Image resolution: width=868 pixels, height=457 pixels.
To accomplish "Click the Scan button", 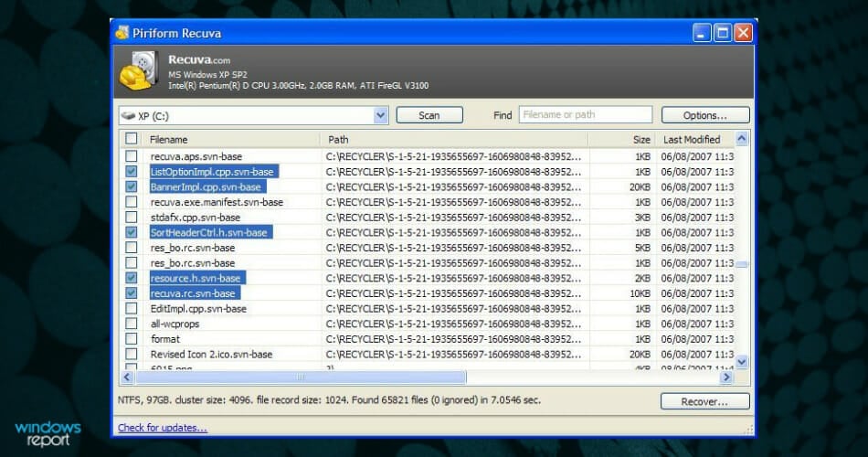I will (429, 115).
